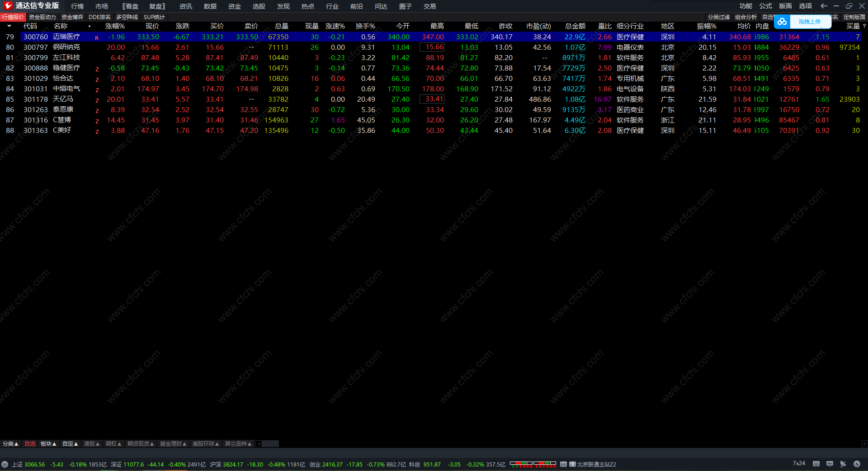Click the Baidu cloud upload icon
The image size is (868, 471).
pyautogui.click(x=782, y=21)
